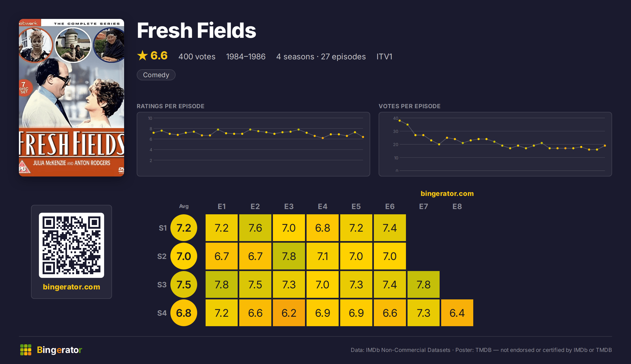Click first data point in votes chart

click(x=400, y=121)
